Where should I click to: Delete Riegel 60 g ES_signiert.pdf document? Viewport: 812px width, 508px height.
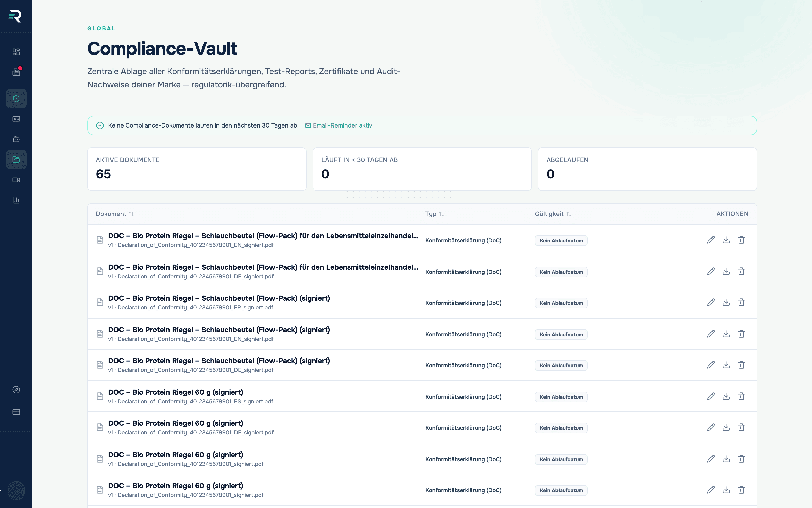click(741, 396)
